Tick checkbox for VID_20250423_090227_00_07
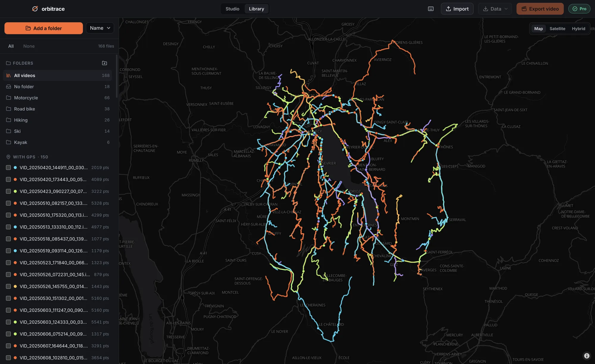The width and height of the screenshot is (595, 364). pos(8,191)
